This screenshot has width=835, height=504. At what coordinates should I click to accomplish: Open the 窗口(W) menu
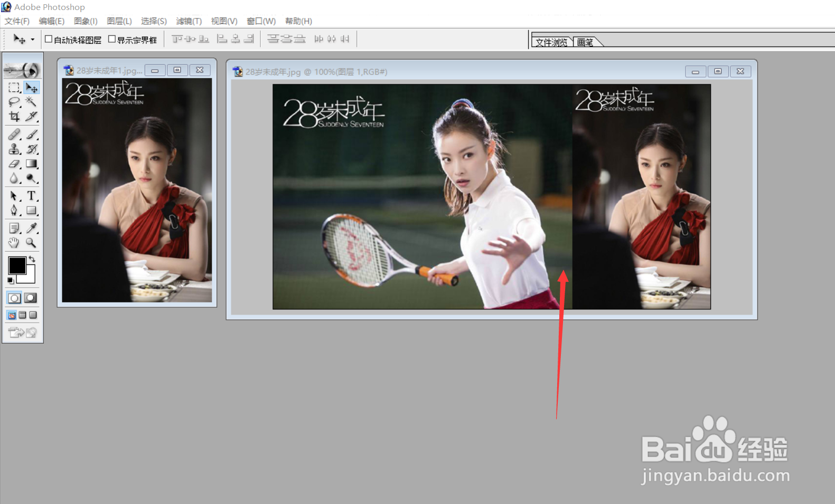[261, 21]
